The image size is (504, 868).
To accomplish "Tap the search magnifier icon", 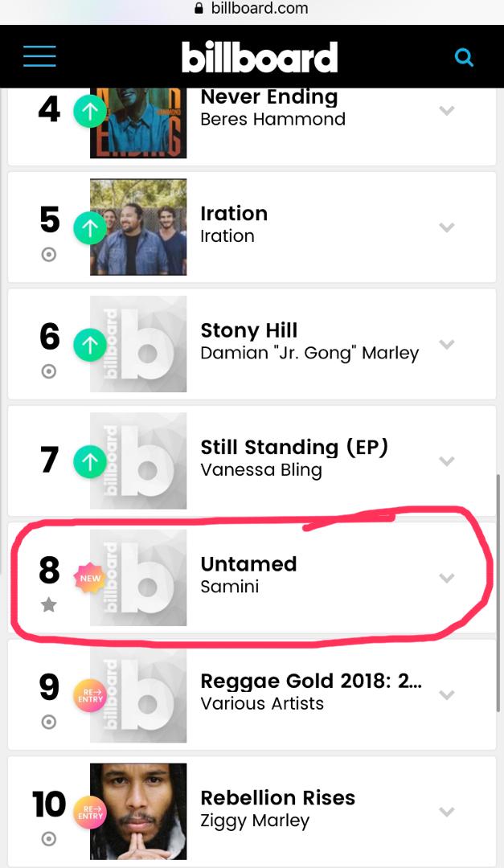I will click(464, 57).
